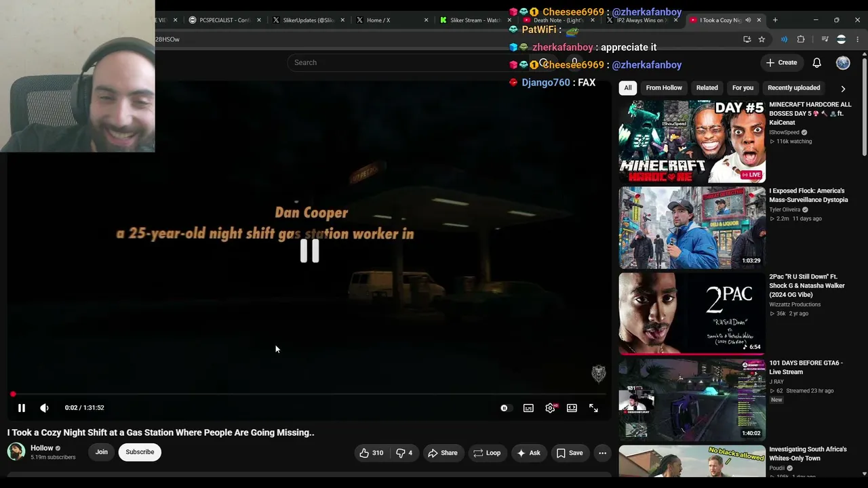Viewport: 868px width, 488px height.
Task: Subscribe to the Hollow channel
Action: tap(140, 452)
